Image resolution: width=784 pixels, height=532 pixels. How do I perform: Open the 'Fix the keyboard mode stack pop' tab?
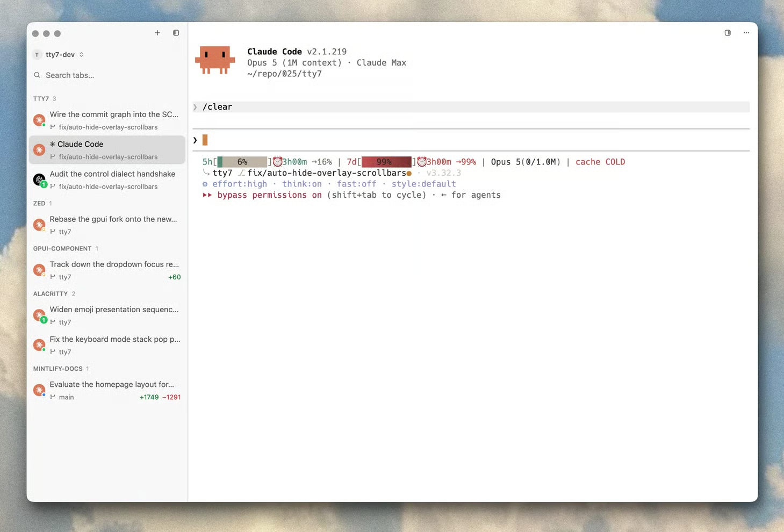pos(107,345)
